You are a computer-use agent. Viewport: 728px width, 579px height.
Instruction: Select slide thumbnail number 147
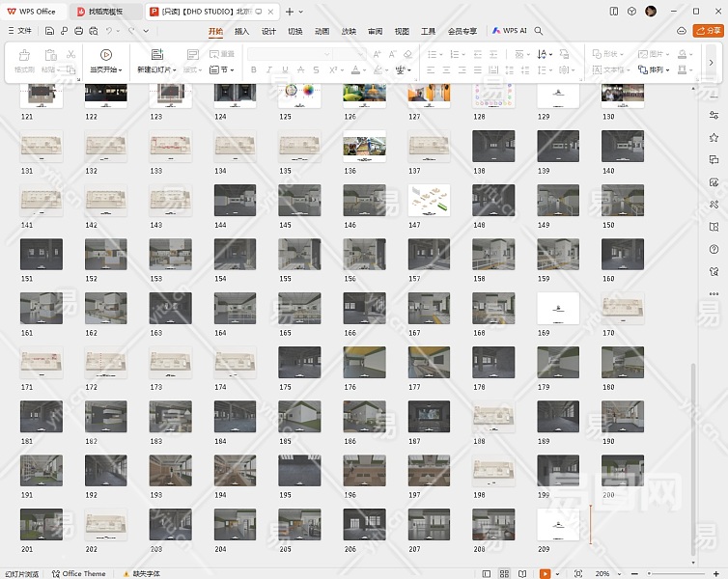(x=430, y=200)
